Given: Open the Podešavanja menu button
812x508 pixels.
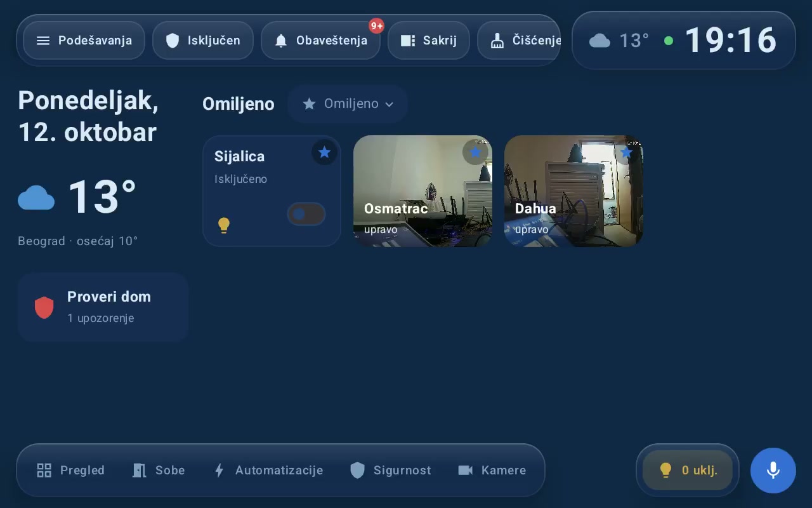Looking at the screenshot, I should (84, 41).
